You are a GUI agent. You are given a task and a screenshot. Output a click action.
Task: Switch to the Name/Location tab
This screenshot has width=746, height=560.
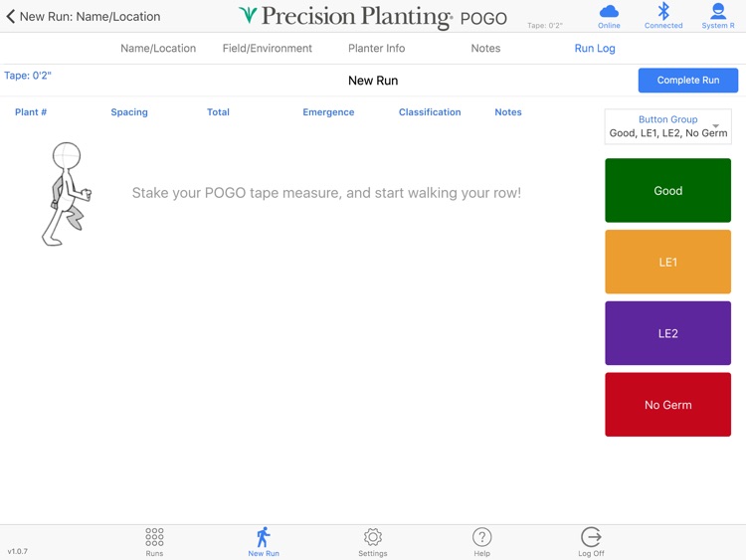point(158,48)
